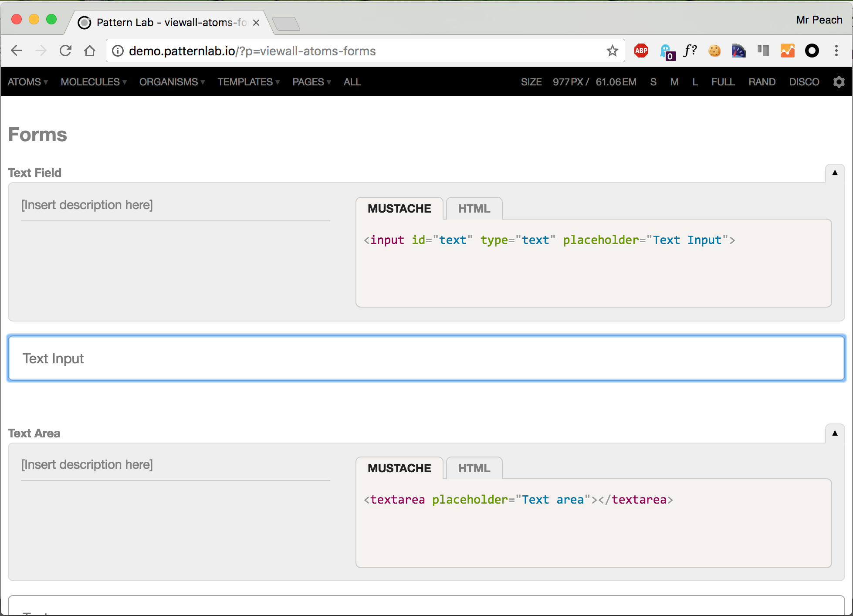Reload the page with the refresh icon

coord(65,51)
